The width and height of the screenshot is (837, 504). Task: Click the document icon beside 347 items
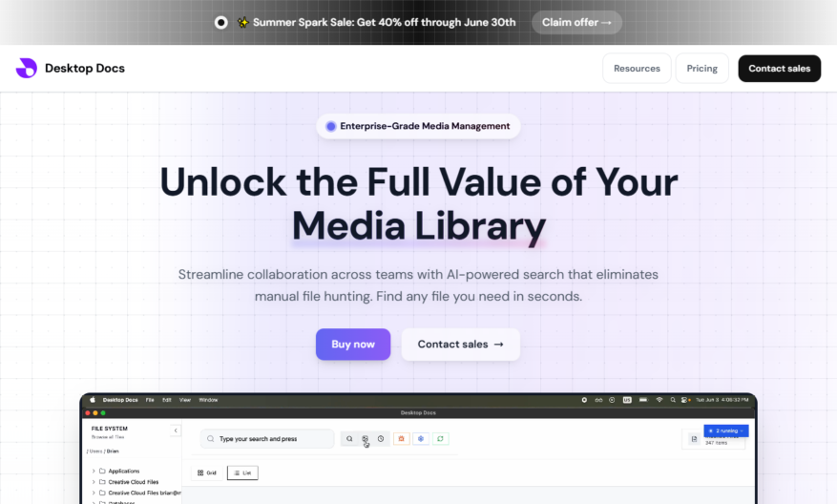tap(694, 439)
